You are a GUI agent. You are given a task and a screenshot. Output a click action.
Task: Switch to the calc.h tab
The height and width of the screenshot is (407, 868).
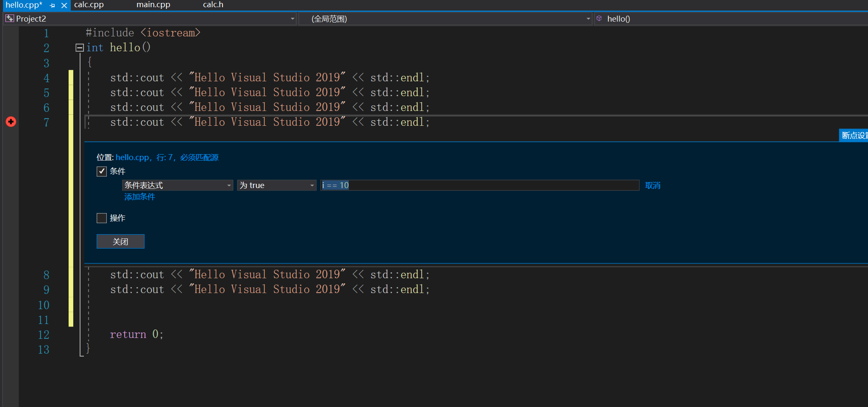tap(213, 5)
